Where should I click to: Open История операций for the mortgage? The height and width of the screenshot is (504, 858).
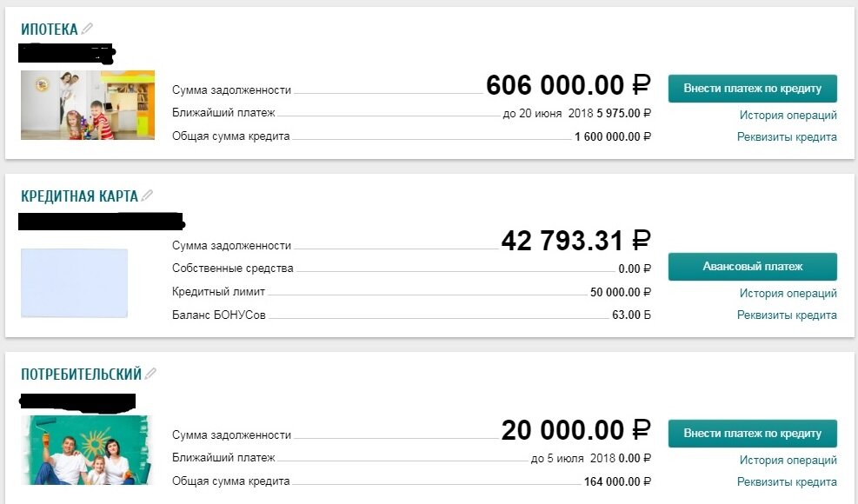788,116
